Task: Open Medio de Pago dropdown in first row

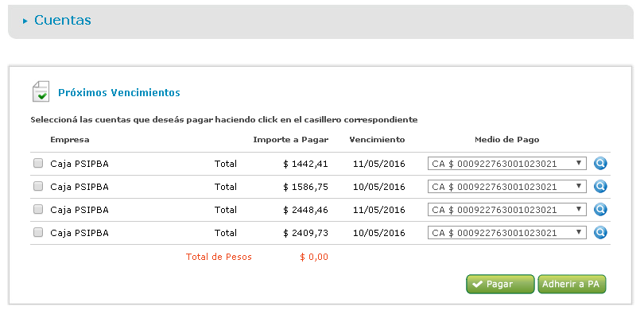Action: (x=506, y=164)
